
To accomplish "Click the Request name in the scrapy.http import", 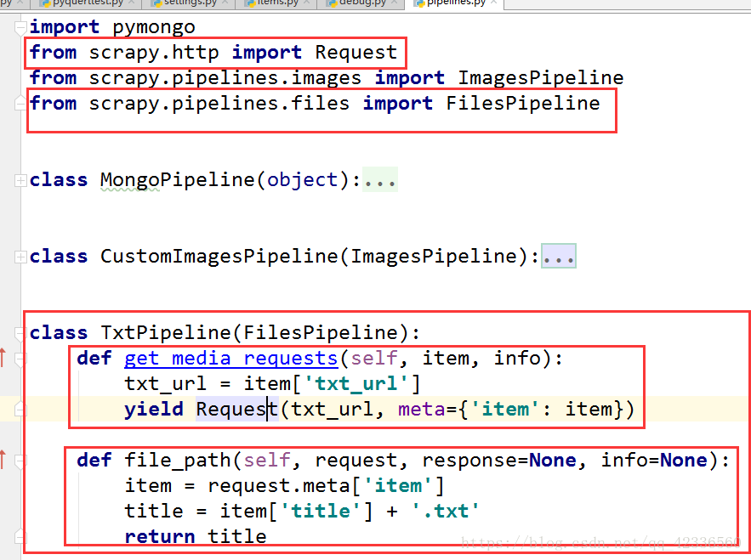I will tap(356, 52).
